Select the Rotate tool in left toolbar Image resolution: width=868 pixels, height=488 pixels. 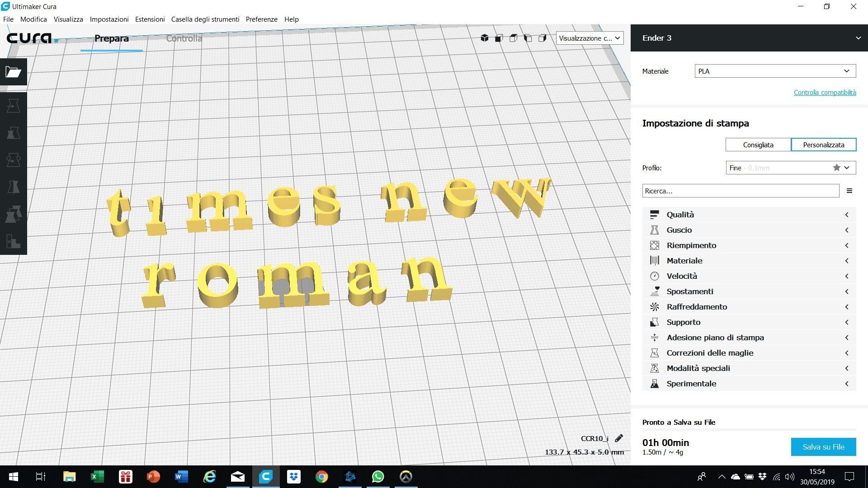14,160
